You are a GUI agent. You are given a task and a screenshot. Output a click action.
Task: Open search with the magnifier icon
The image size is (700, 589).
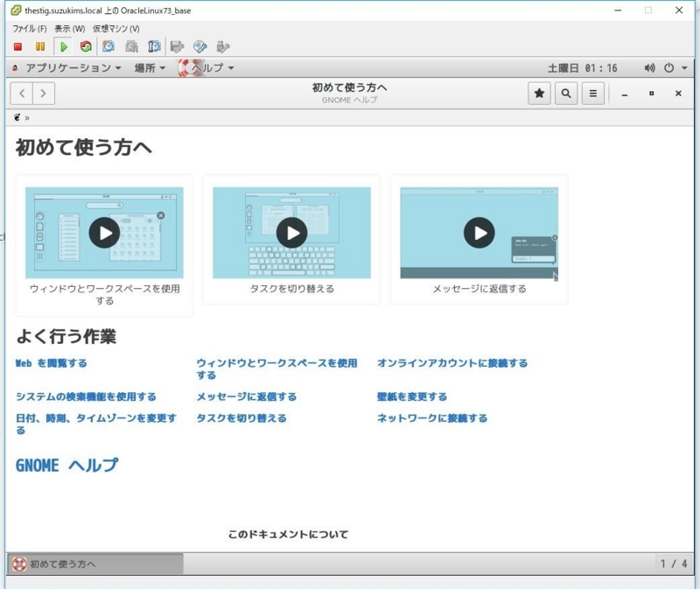tap(566, 94)
